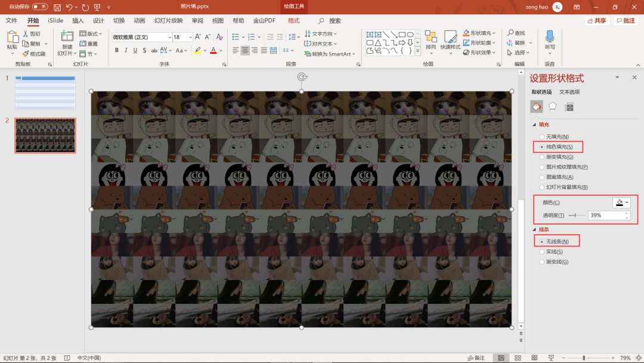Center-align text with the center alignment icon
Image resolution: width=644 pixels, height=363 pixels.
[x=245, y=51]
